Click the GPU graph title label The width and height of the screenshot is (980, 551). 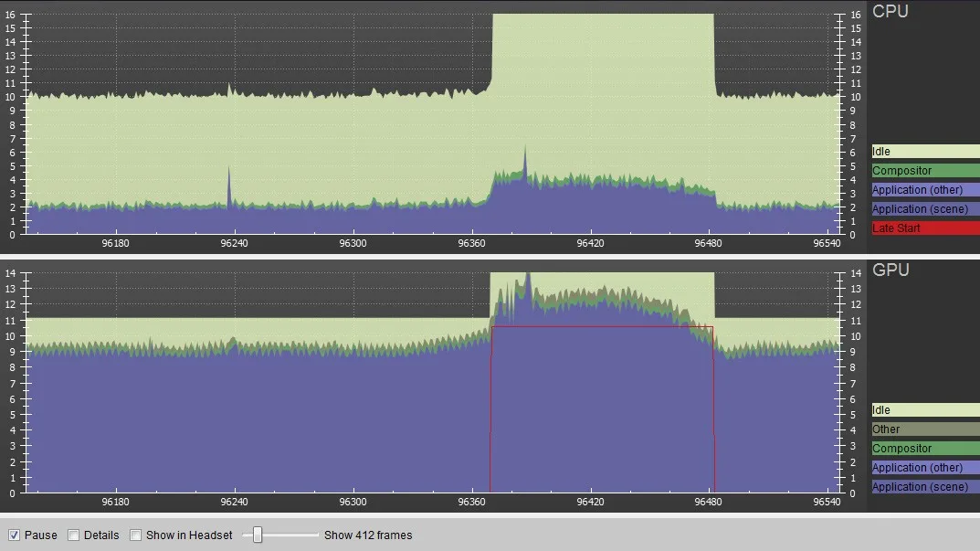pyautogui.click(x=890, y=270)
